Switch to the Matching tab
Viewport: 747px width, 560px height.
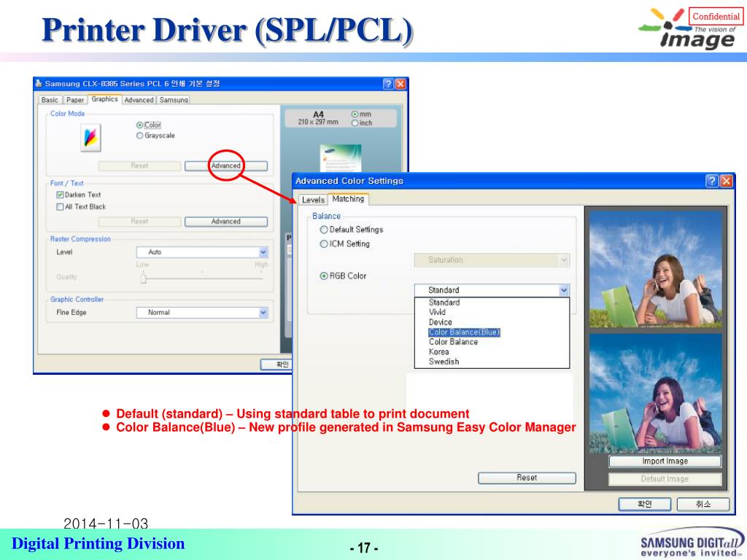point(348,199)
